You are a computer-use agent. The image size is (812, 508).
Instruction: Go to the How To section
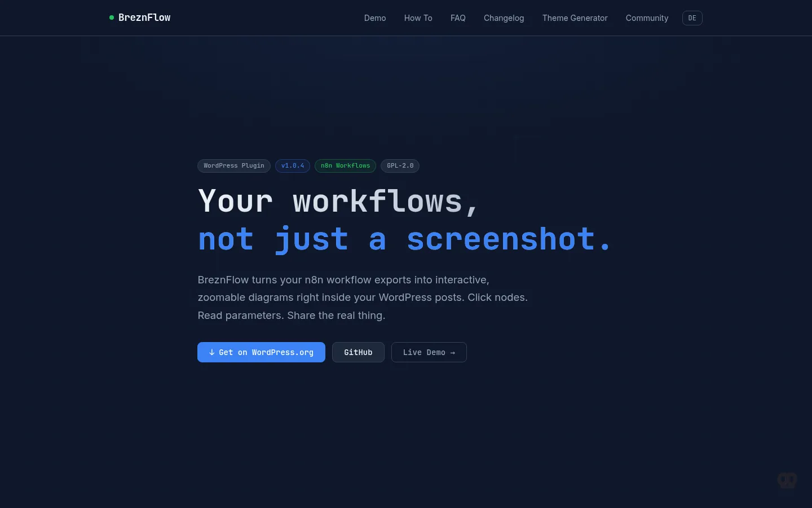418,18
